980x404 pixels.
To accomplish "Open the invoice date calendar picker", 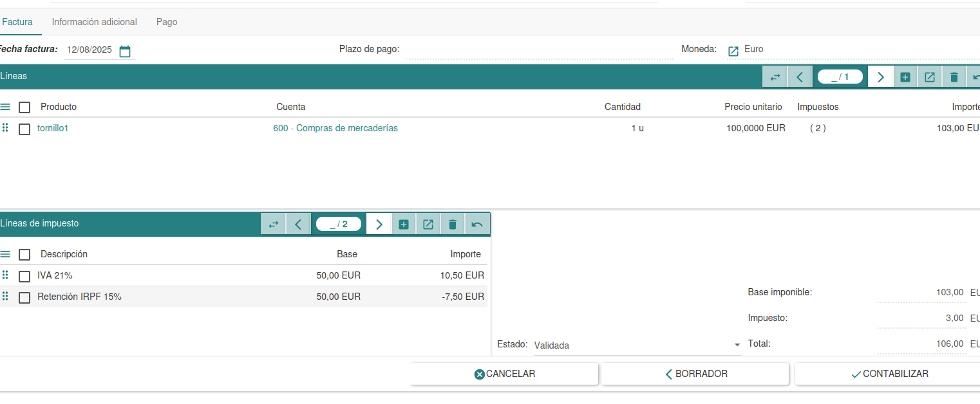I will pos(125,51).
